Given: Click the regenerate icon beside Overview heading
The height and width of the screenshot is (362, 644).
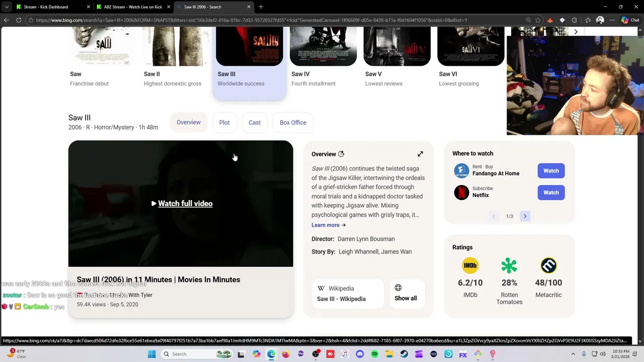Looking at the screenshot, I should pos(341,154).
